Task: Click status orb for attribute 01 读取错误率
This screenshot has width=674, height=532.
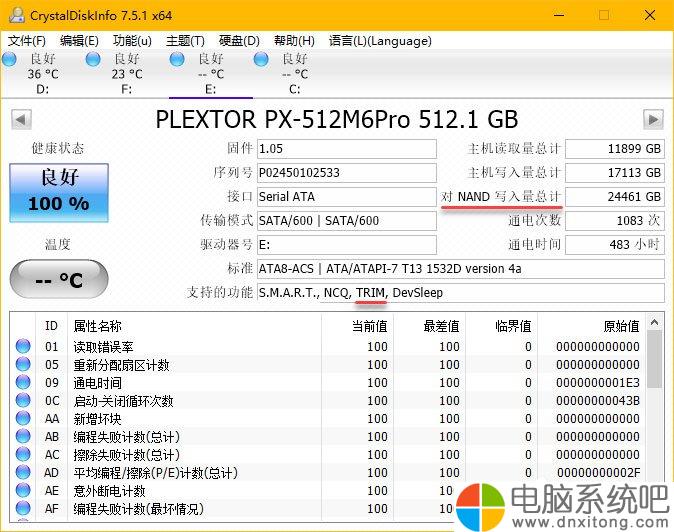Action: pyautogui.click(x=23, y=346)
